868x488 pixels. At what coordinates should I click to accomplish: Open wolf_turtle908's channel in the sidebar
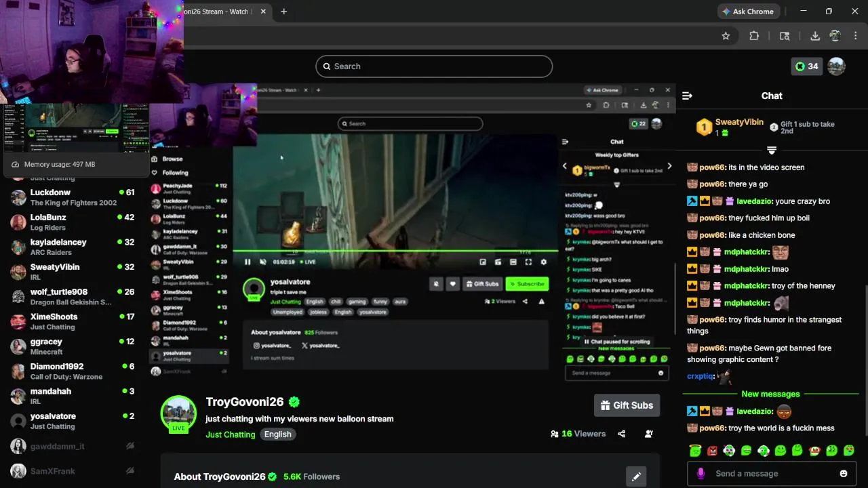[73, 297]
